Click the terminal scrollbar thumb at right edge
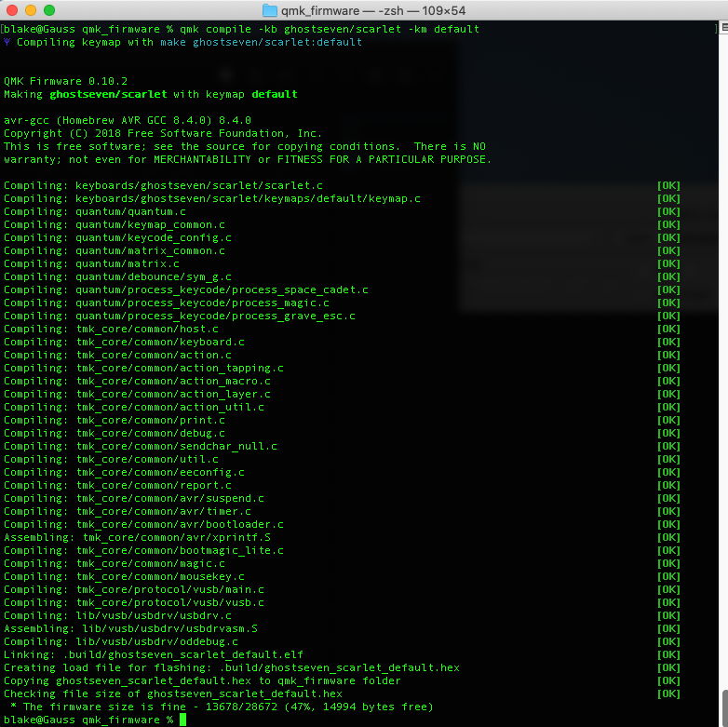This screenshot has width=728, height=727. [x=725, y=707]
